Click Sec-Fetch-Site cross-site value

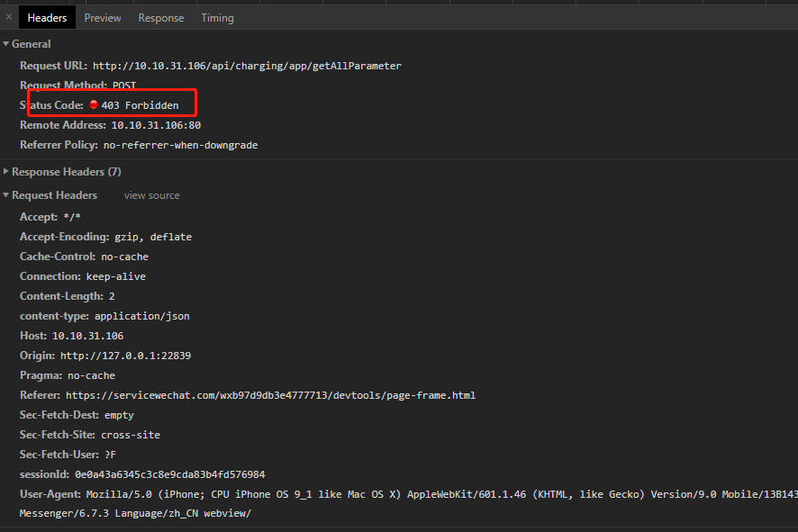(x=131, y=435)
